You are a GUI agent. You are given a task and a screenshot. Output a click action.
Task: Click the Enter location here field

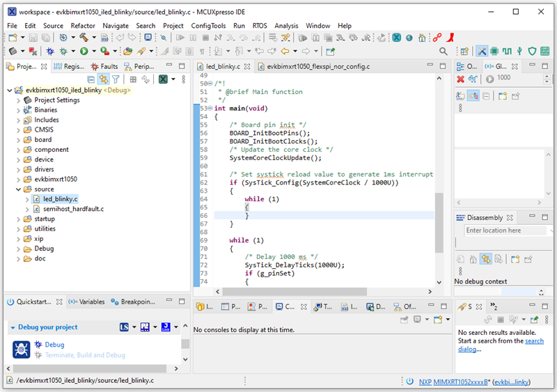(505, 230)
